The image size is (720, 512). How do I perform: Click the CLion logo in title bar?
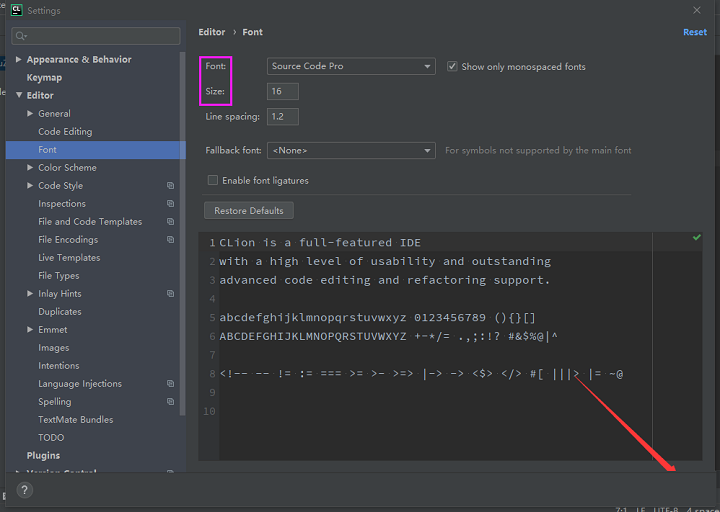pyautogui.click(x=17, y=10)
